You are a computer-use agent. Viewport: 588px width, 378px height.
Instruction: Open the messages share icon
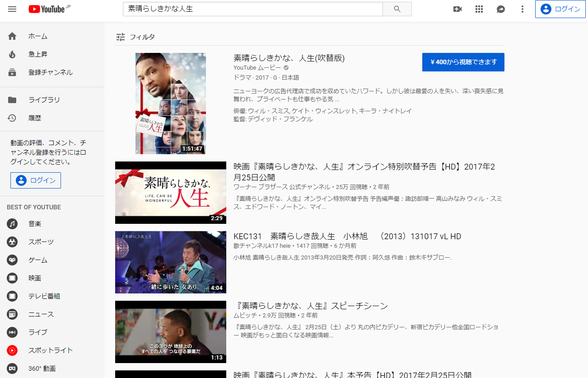click(501, 9)
